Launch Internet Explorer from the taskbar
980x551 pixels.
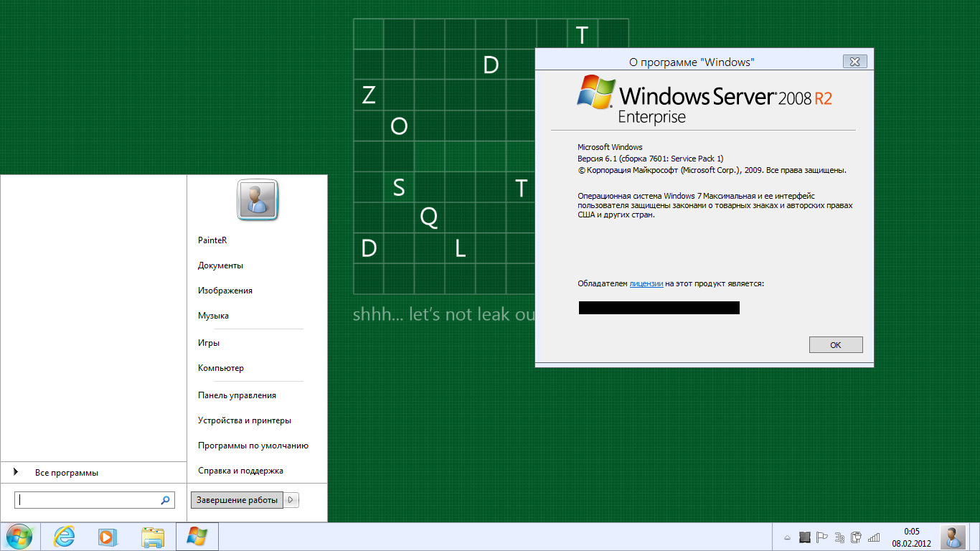click(65, 537)
